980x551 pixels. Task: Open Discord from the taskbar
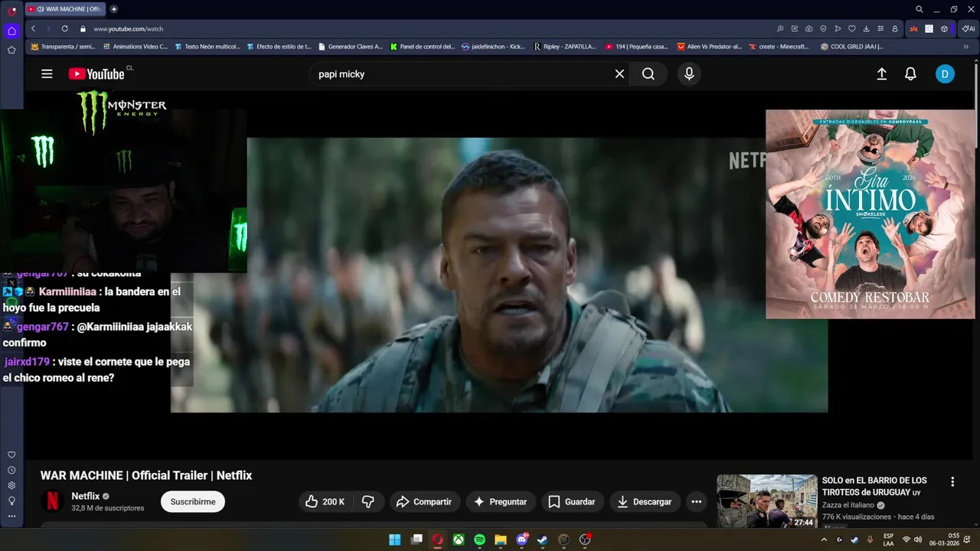pos(522,540)
